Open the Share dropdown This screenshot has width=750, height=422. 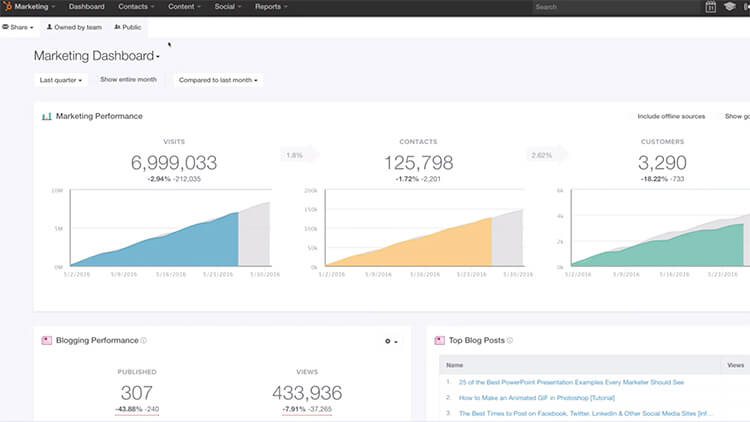click(x=18, y=27)
